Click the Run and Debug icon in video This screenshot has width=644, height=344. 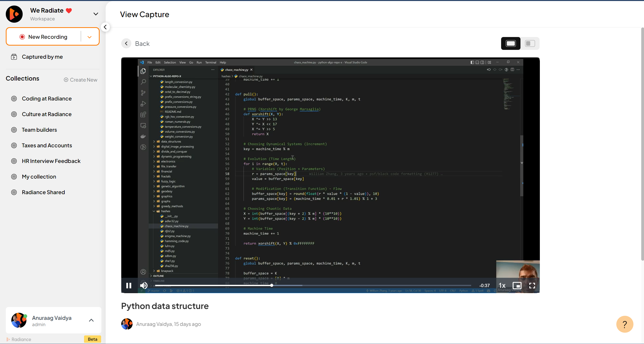143,104
